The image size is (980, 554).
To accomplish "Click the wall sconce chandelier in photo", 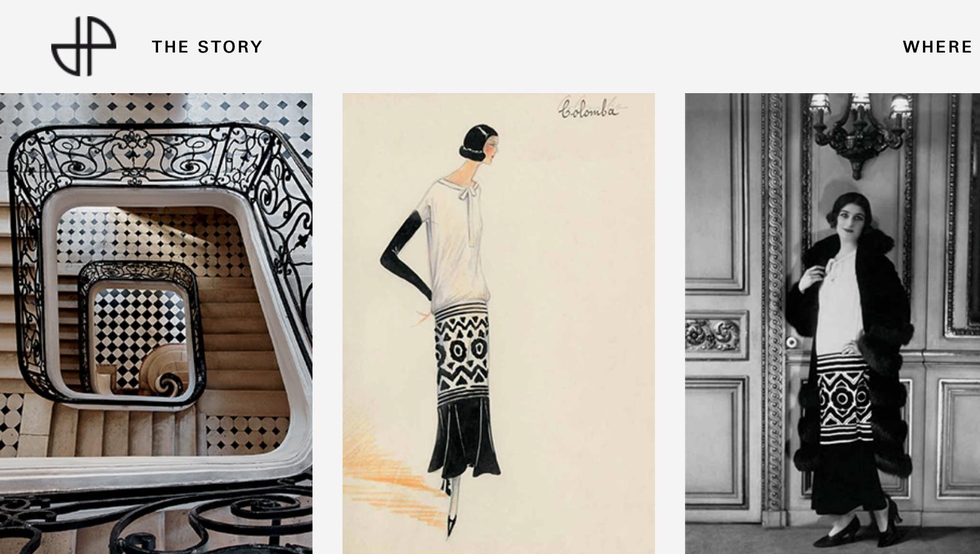I will click(859, 133).
